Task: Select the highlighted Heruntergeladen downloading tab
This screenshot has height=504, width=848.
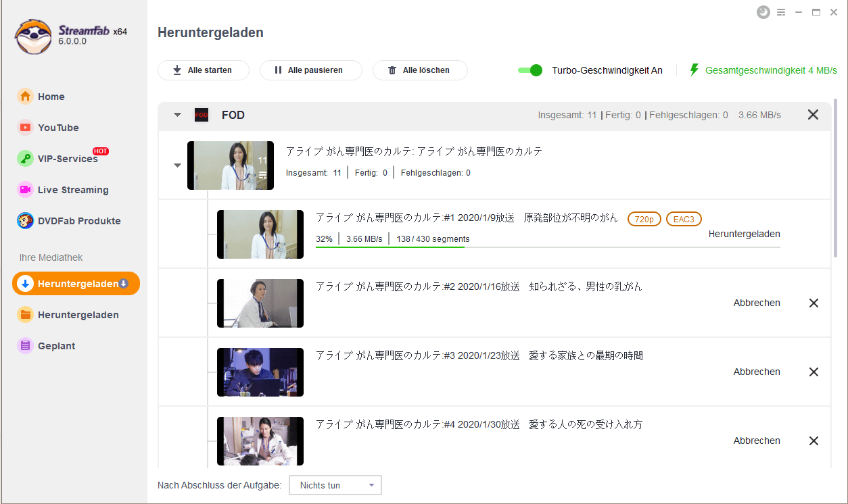Action: coord(76,284)
